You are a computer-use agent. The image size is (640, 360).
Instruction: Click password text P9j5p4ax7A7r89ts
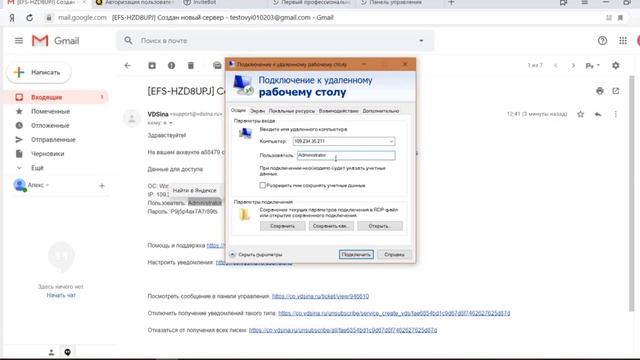[194, 211]
